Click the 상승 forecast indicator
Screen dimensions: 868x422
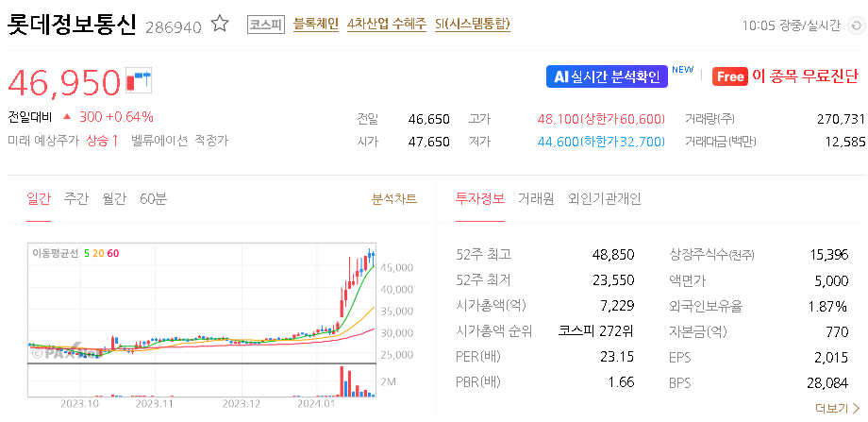tap(103, 141)
